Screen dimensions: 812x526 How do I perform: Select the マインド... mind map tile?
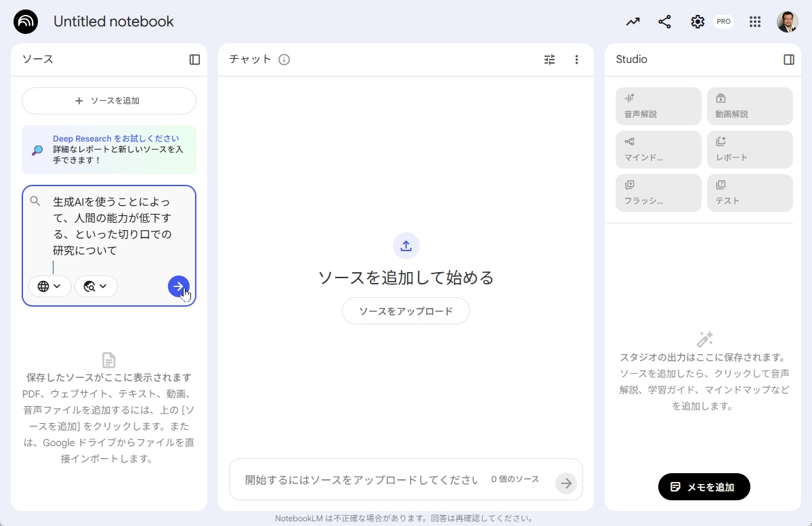point(658,150)
